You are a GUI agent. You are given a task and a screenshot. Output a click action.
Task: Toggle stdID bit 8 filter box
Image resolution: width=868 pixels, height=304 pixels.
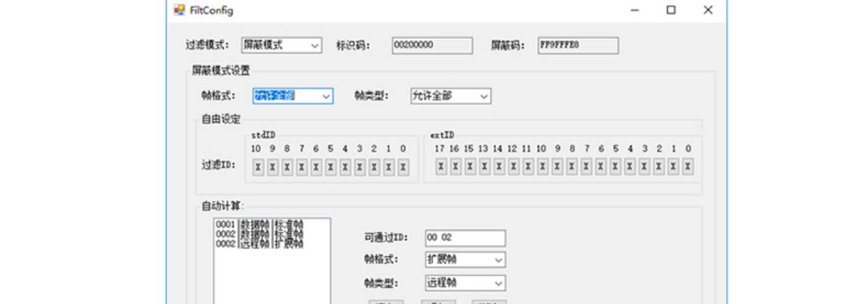coord(287,167)
